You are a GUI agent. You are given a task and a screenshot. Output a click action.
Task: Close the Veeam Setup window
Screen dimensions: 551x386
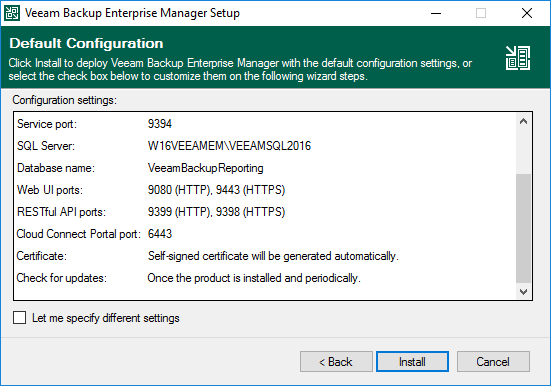(527, 13)
